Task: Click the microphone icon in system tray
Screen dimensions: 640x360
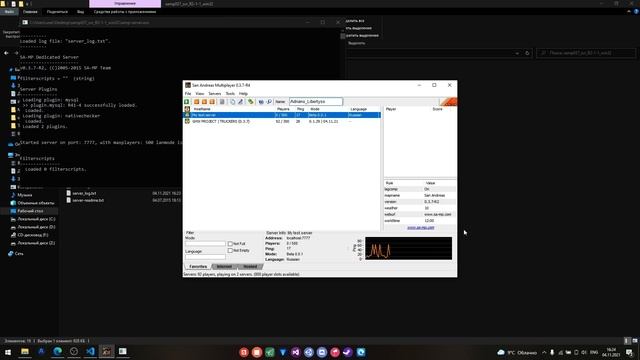Action: [x=552, y=352]
